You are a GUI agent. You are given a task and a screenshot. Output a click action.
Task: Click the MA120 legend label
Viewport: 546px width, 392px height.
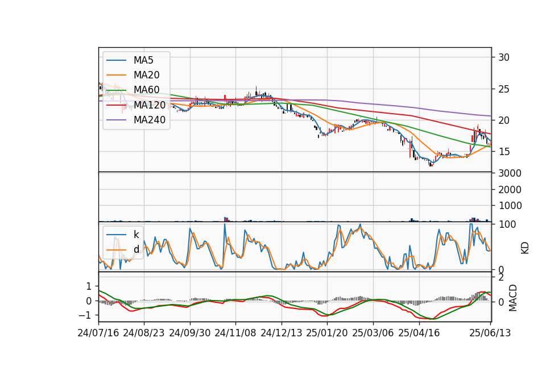[150, 105]
